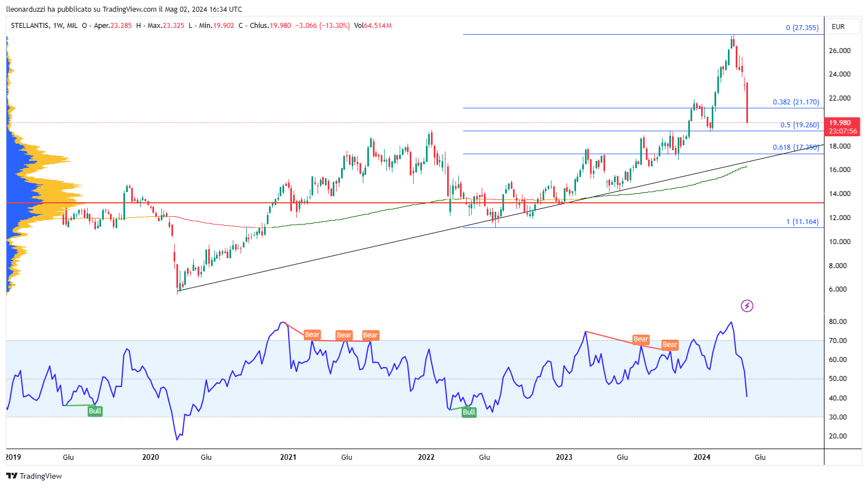Click the 16.000 price axis label
The width and height of the screenshot is (868, 486).
(840, 169)
